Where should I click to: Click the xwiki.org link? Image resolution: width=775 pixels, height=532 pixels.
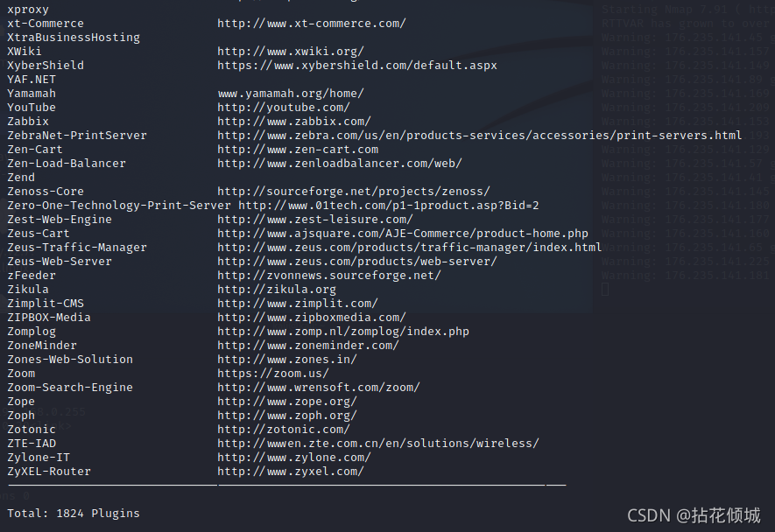coord(291,52)
